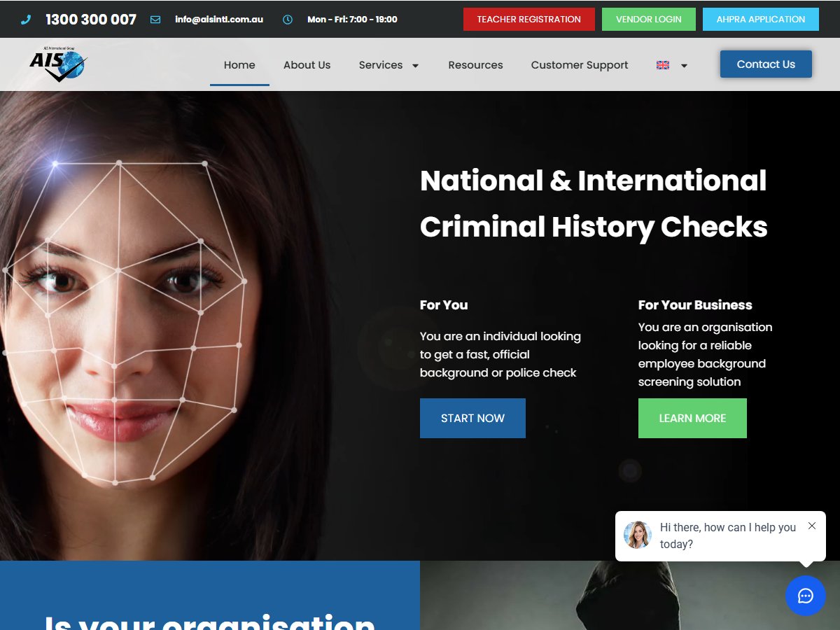This screenshot has width=840, height=630.
Task: Click the "For You" heading
Action: click(444, 305)
